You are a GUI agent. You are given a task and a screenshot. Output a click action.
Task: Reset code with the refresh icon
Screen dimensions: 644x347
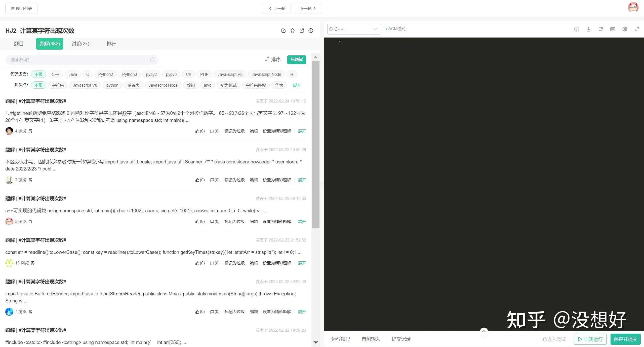click(600, 29)
